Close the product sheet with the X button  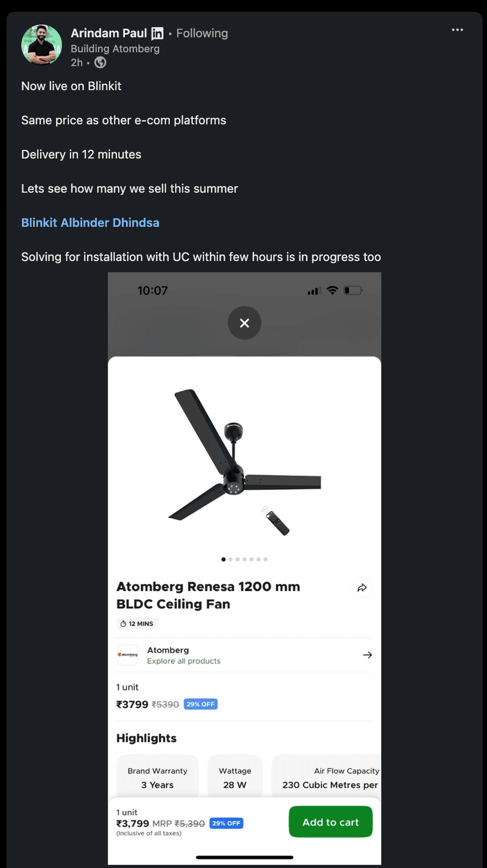pyautogui.click(x=244, y=323)
